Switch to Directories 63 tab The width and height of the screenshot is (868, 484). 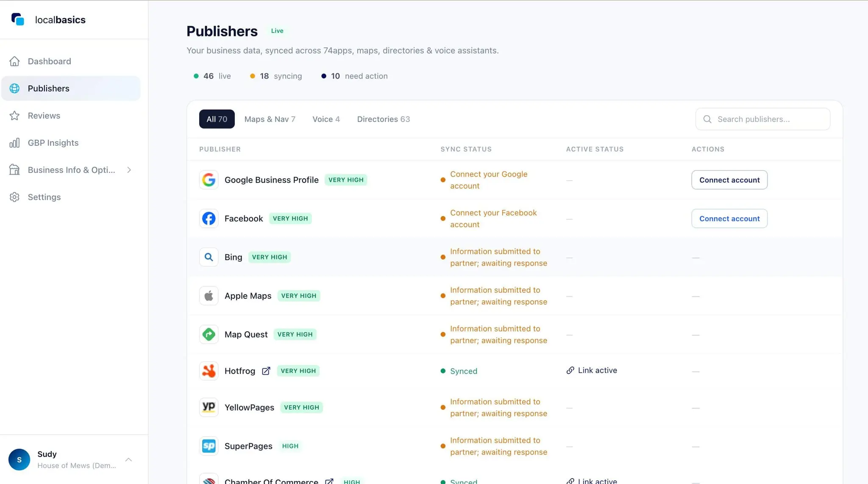384,119
